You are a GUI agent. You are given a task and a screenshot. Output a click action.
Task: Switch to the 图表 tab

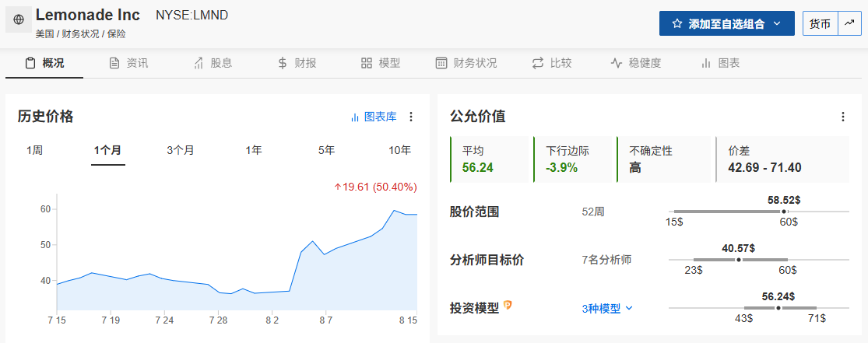pyautogui.click(x=721, y=63)
